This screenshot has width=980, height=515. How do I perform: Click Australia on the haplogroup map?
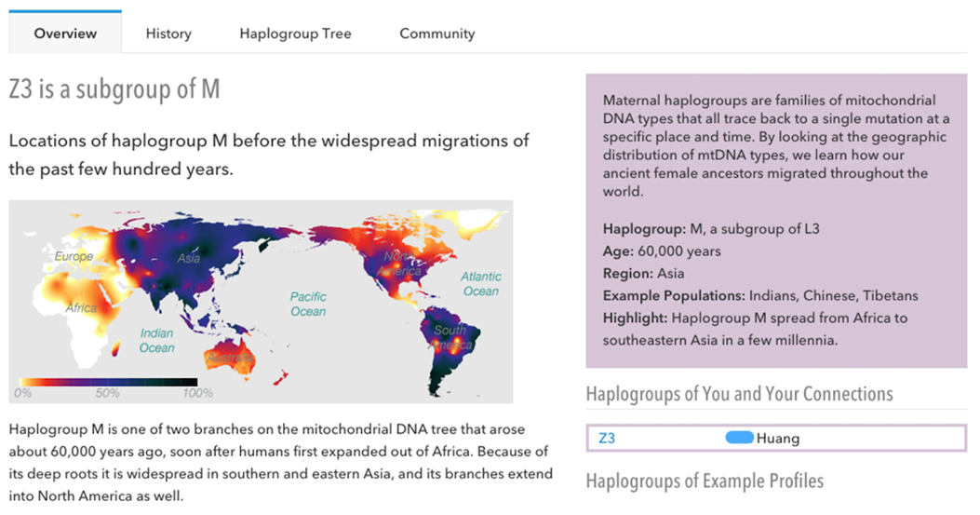(x=230, y=358)
